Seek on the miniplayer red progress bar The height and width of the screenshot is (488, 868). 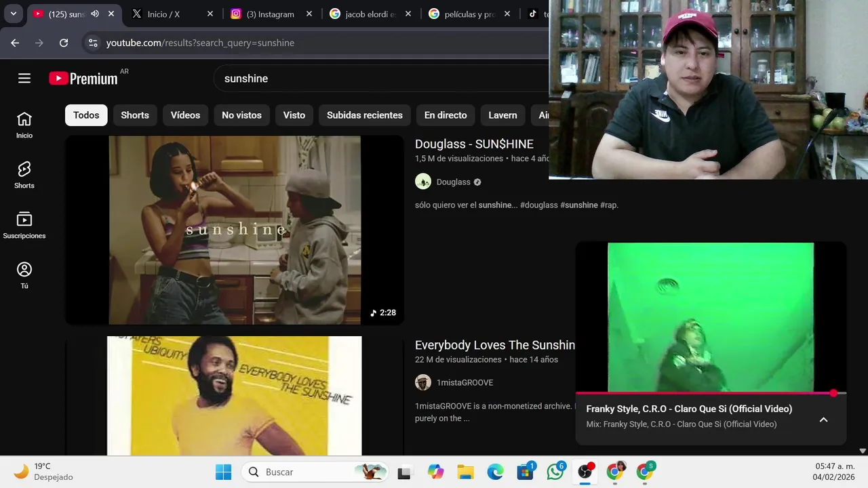[711, 393]
